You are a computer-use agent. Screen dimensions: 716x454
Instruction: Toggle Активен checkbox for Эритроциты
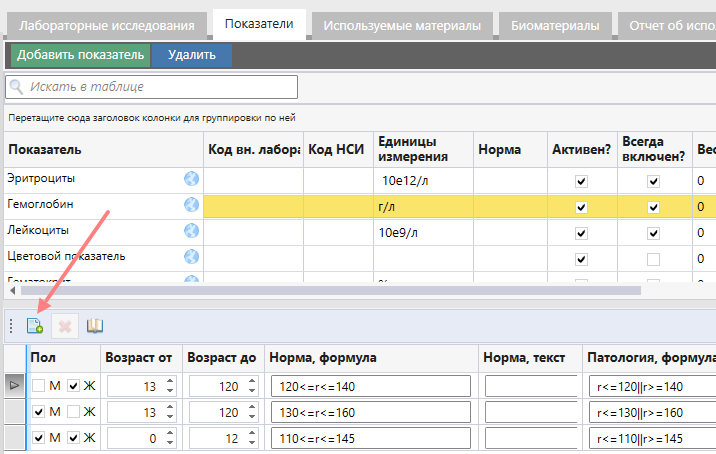[x=581, y=181]
